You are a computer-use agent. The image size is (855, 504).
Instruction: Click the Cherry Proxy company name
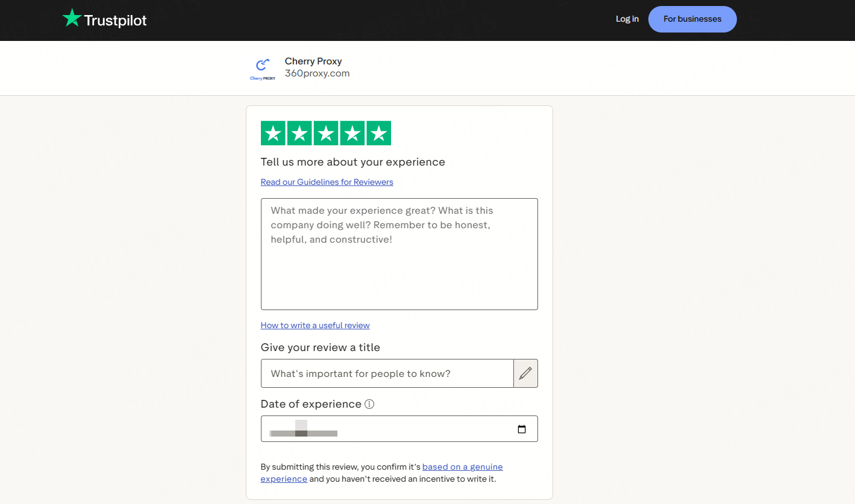[313, 61]
